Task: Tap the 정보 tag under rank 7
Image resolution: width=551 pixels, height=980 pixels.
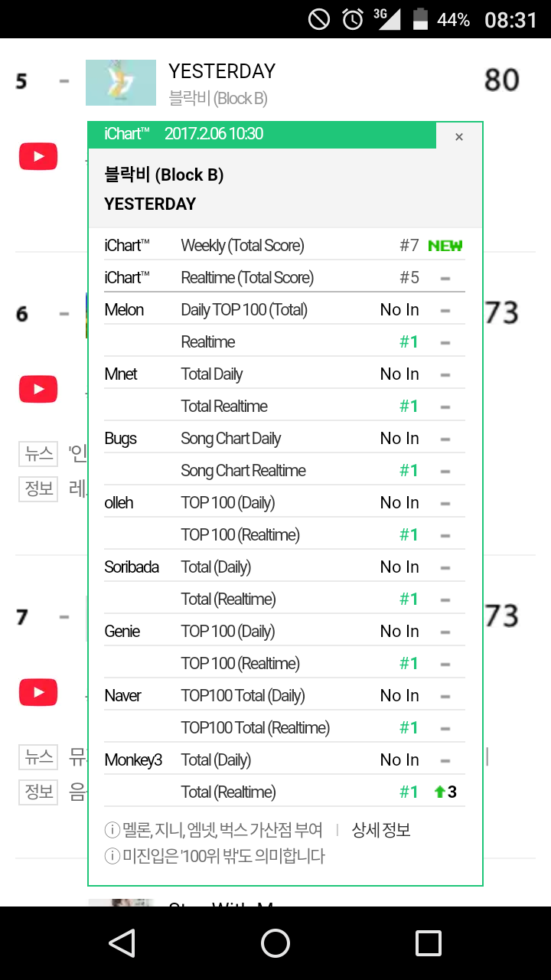Action: click(x=38, y=791)
